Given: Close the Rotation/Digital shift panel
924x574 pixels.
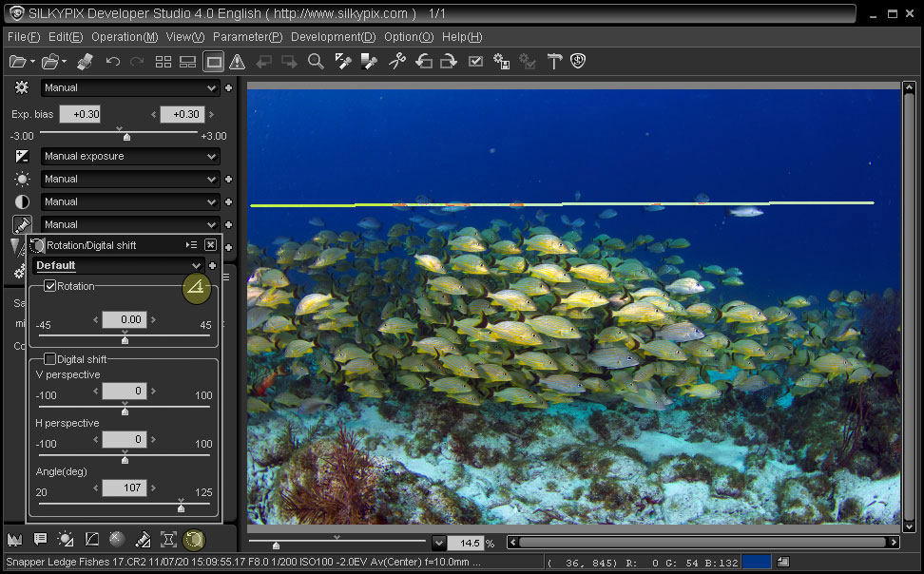Looking at the screenshot, I should click(x=210, y=245).
